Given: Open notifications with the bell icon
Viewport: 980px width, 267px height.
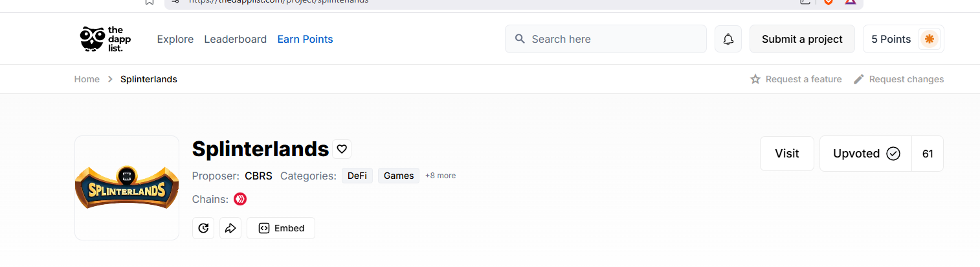Looking at the screenshot, I should coord(728,39).
